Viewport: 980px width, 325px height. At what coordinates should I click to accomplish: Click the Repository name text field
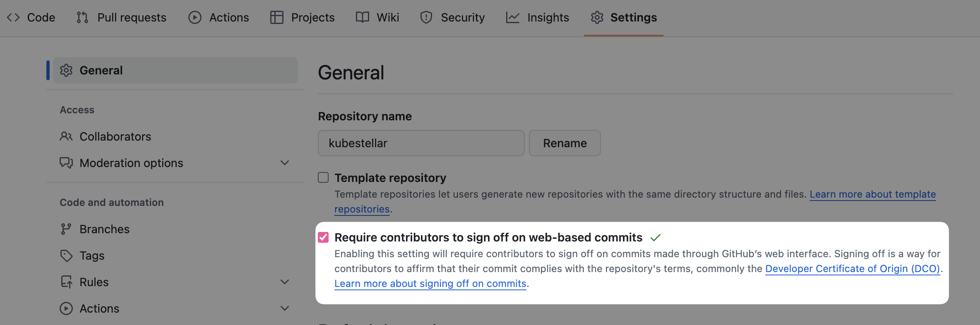point(421,143)
